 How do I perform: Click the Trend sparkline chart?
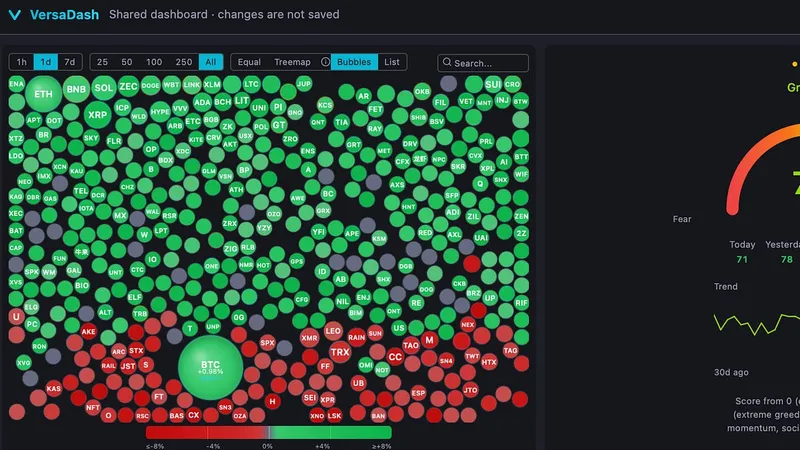pyautogui.click(x=757, y=323)
